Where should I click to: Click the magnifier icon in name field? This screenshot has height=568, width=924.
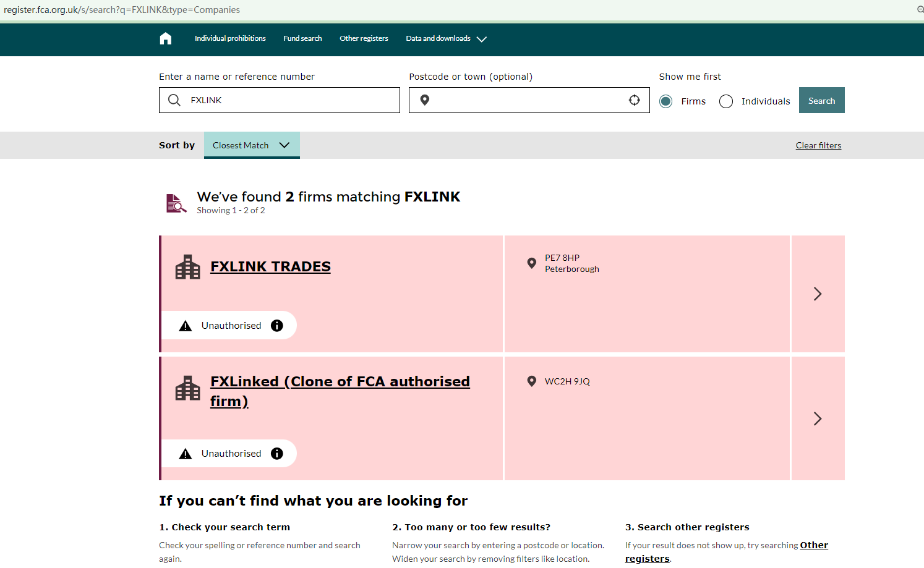click(x=174, y=100)
